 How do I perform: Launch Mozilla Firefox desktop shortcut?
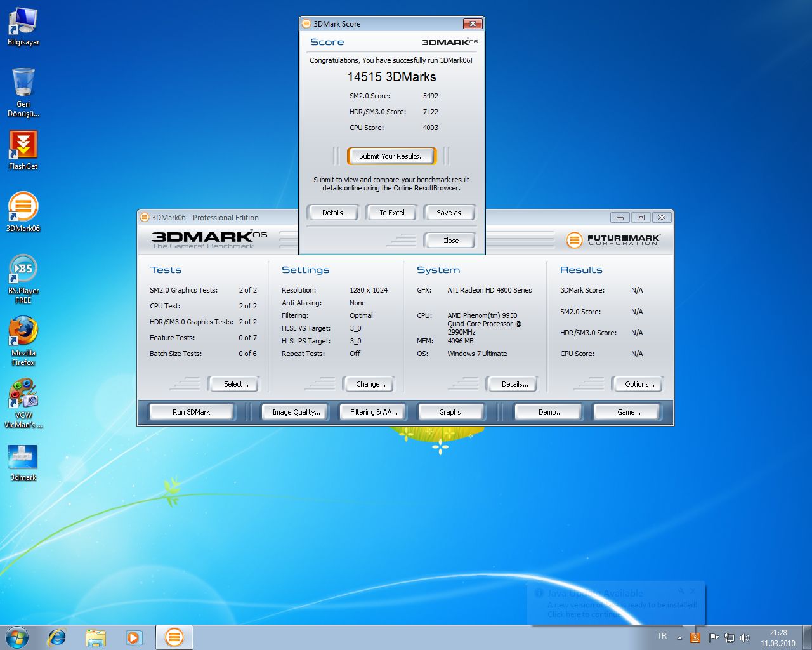[23, 342]
